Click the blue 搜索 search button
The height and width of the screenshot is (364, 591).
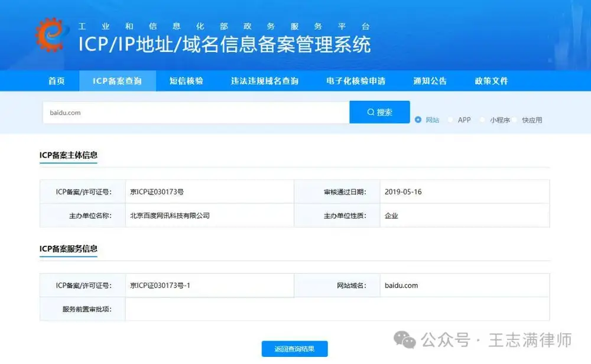[379, 112]
